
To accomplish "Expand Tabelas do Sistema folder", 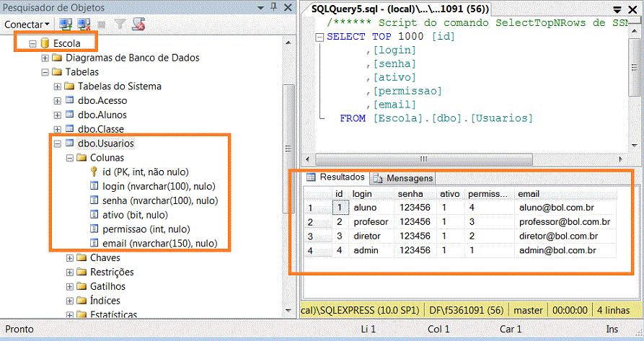I will [x=58, y=87].
